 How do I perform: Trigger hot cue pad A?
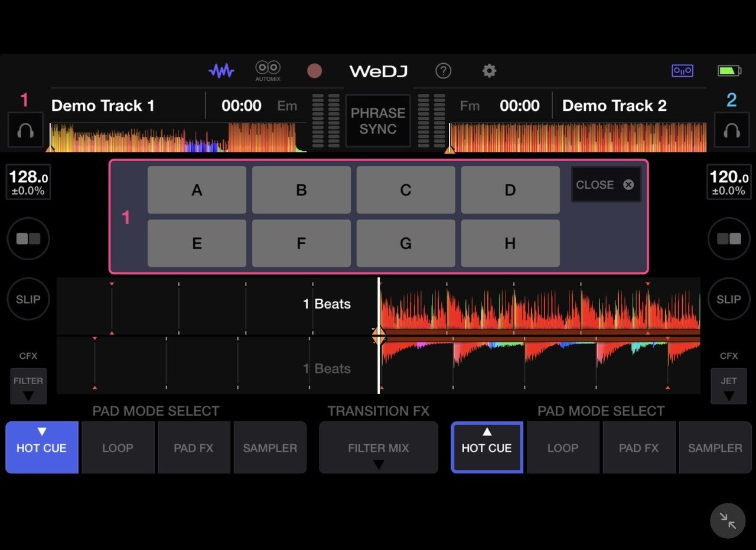coord(197,190)
